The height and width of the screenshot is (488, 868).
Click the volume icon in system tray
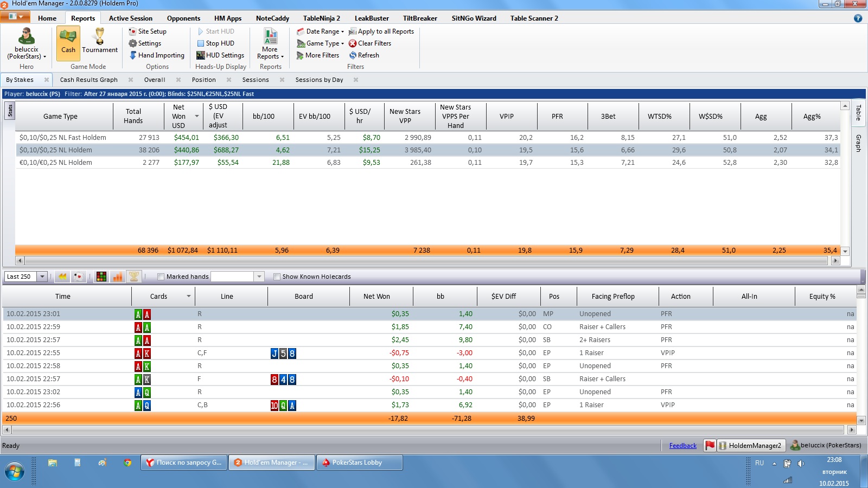point(801,463)
